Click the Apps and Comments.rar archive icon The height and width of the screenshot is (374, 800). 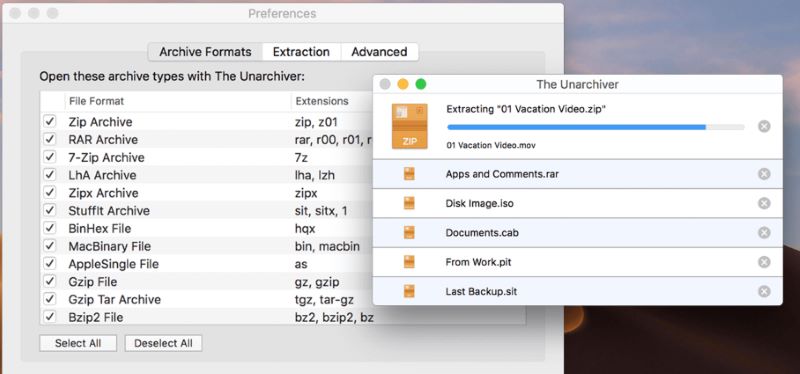409,174
